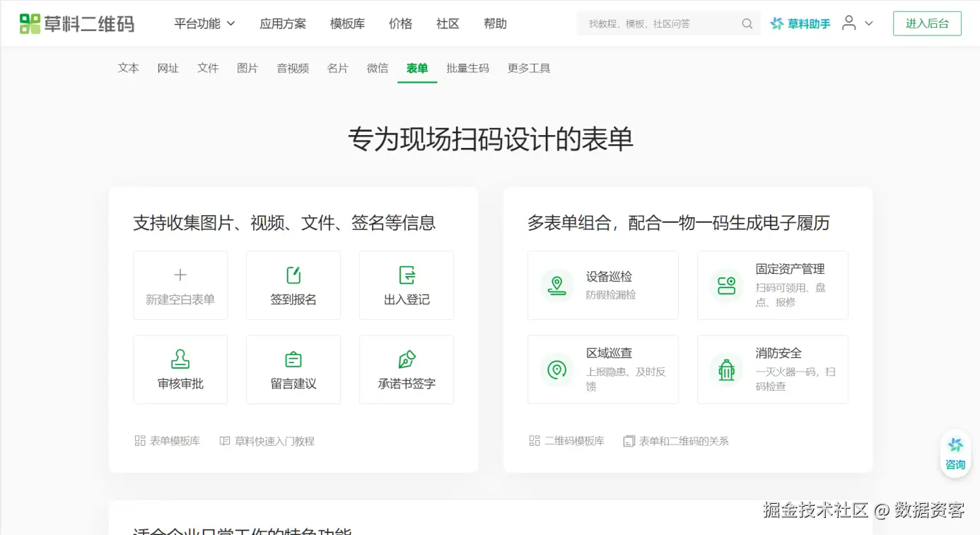Open the 草料快速入门教程 link

point(274,441)
